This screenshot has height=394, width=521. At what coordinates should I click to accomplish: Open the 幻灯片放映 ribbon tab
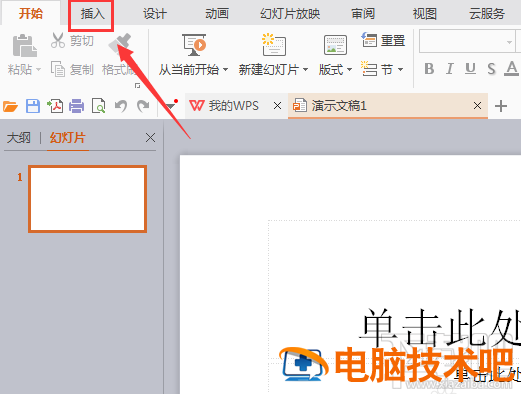(290, 14)
